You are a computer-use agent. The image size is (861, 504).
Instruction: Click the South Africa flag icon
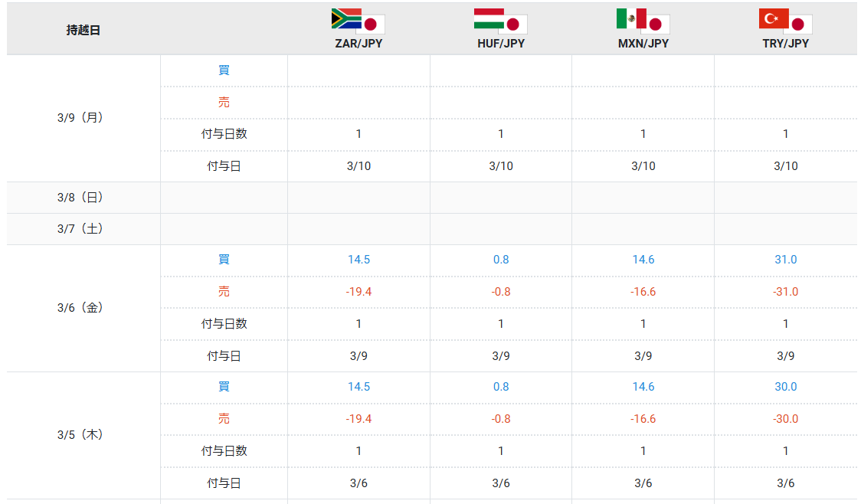click(345, 18)
